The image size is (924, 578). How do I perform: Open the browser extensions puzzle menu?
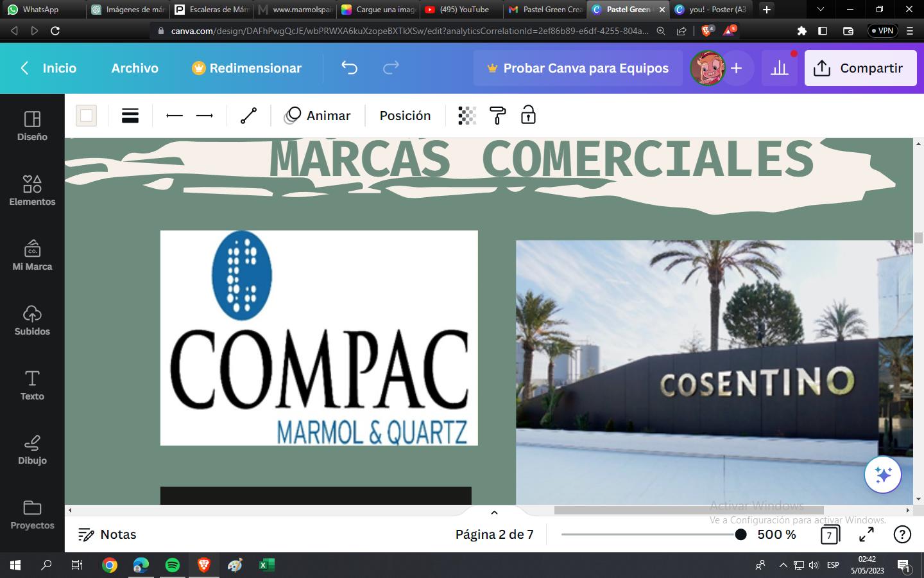click(x=801, y=31)
